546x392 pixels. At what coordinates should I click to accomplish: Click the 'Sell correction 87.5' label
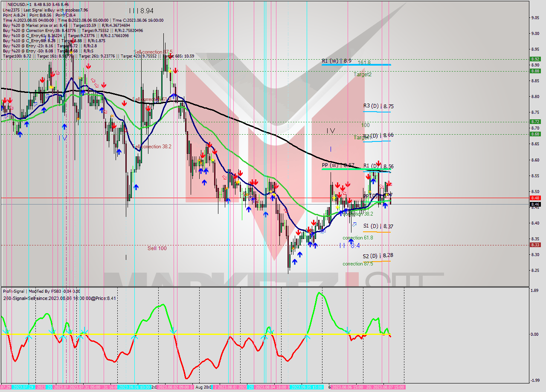click(153, 52)
